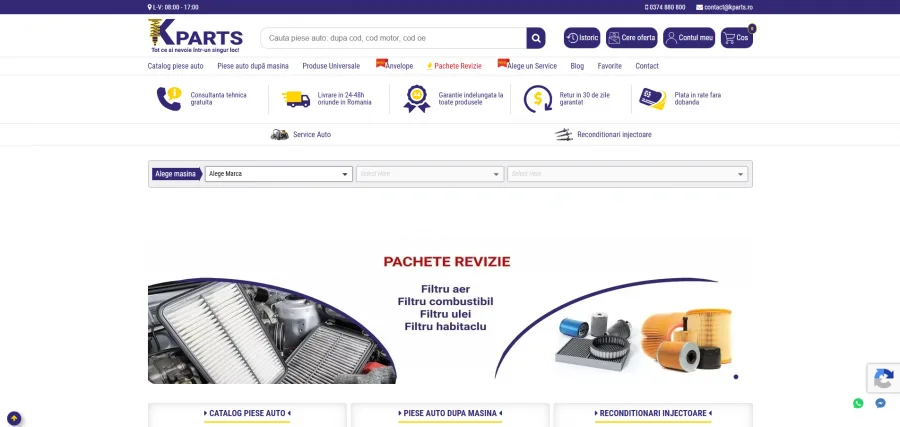Click the Service Auto car icon

point(280,135)
